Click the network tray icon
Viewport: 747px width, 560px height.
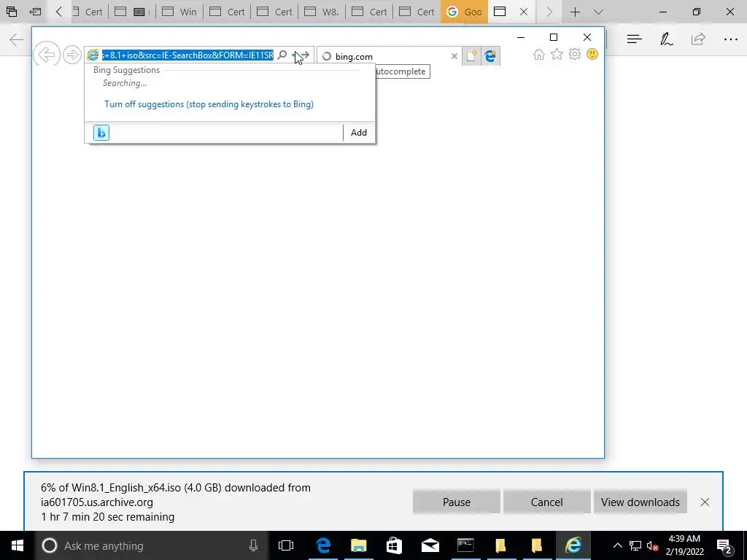coord(635,545)
